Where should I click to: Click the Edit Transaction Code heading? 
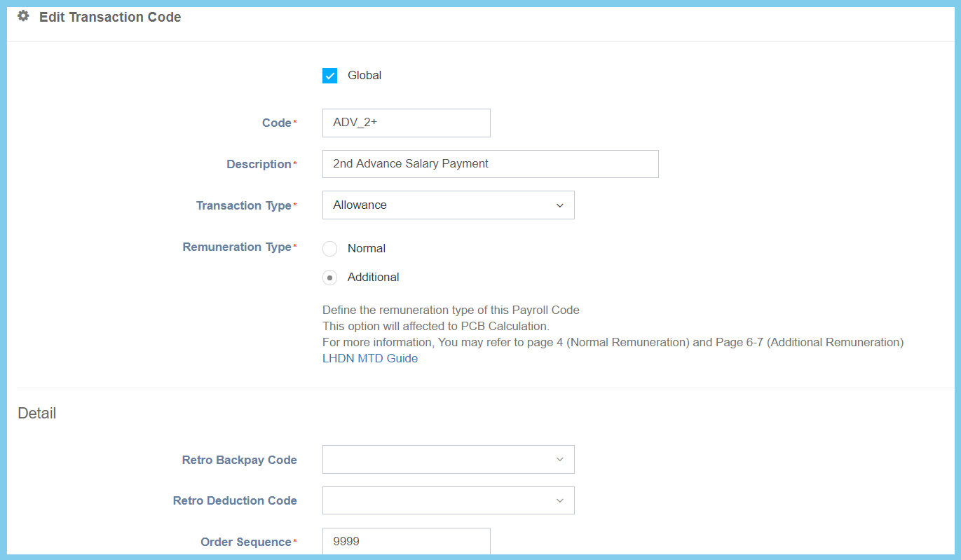(110, 18)
